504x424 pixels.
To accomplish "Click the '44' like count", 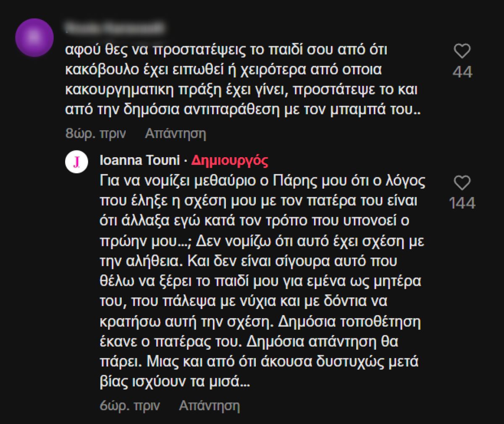I will point(463,72).
